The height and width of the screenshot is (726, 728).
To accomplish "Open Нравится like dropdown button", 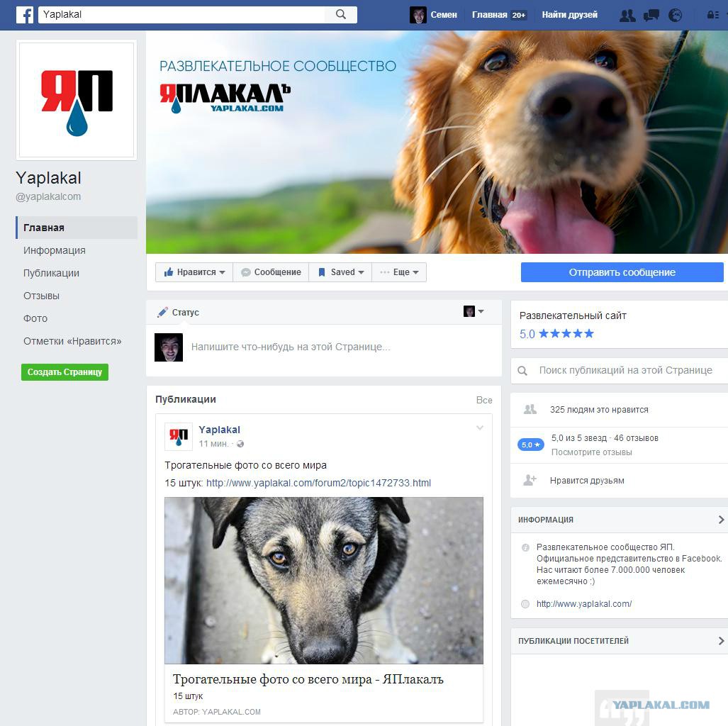I will click(194, 272).
